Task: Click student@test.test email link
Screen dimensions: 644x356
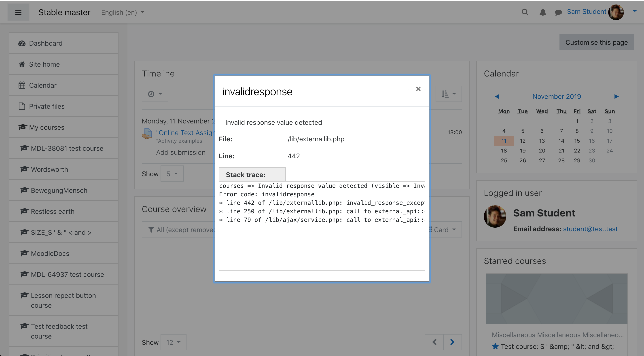Action: tap(590, 229)
